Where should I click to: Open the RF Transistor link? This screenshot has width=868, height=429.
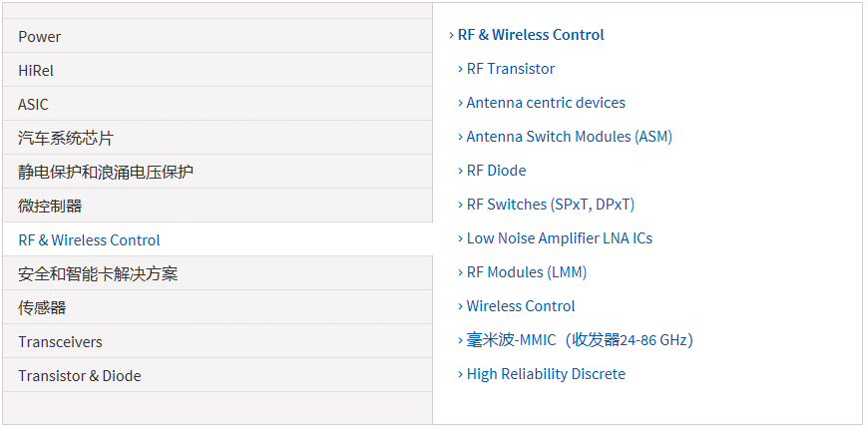point(511,69)
